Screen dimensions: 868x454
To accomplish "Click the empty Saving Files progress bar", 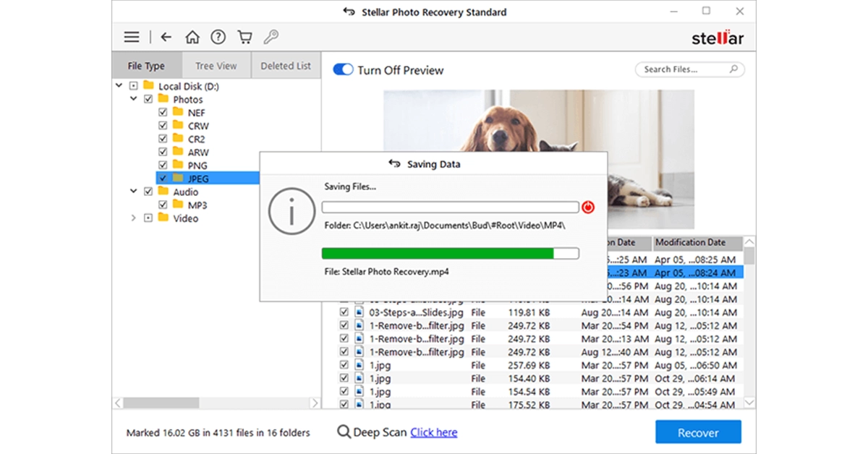I will pos(450,207).
